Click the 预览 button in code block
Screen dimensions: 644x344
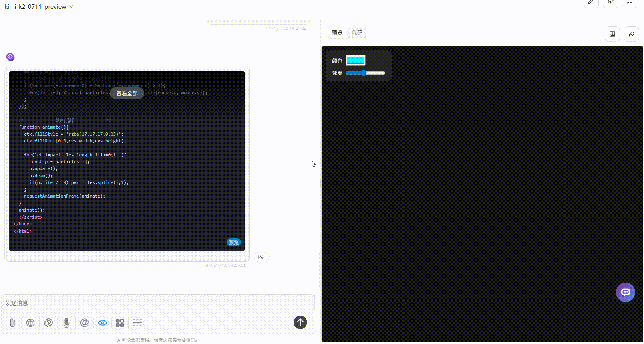tap(234, 242)
